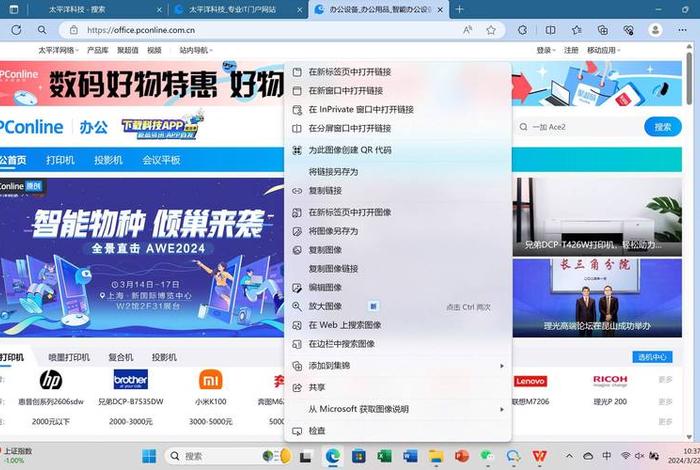Launch WPS Office from the taskbar

click(539, 456)
